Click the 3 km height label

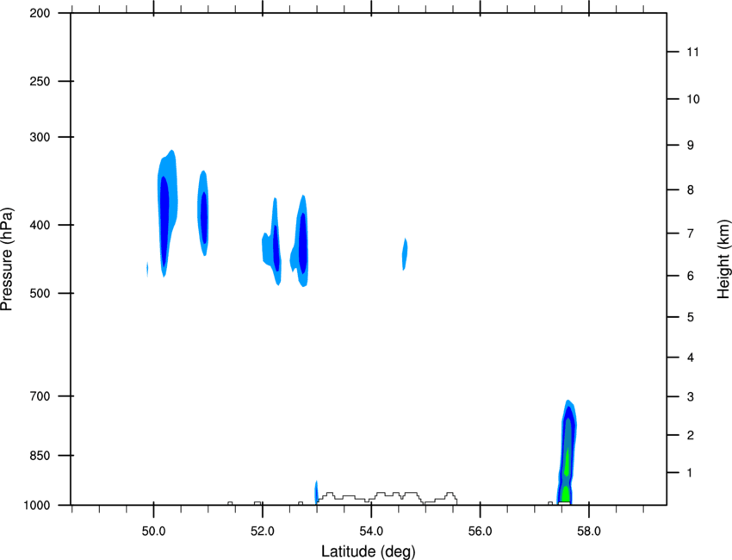point(691,397)
